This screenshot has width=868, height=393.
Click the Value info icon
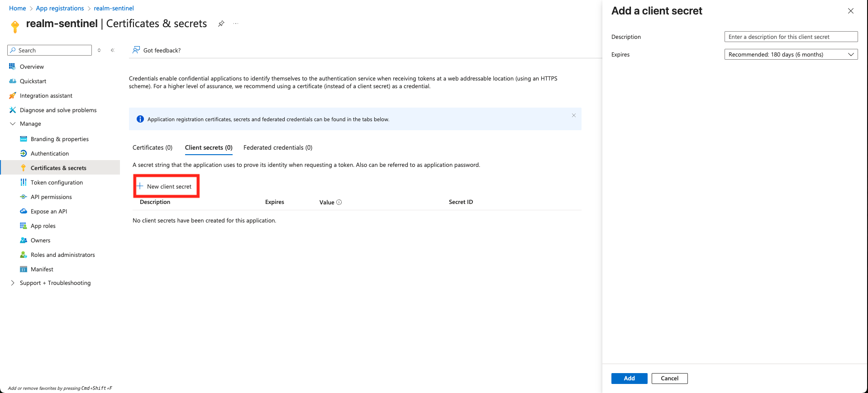(x=339, y=202)
